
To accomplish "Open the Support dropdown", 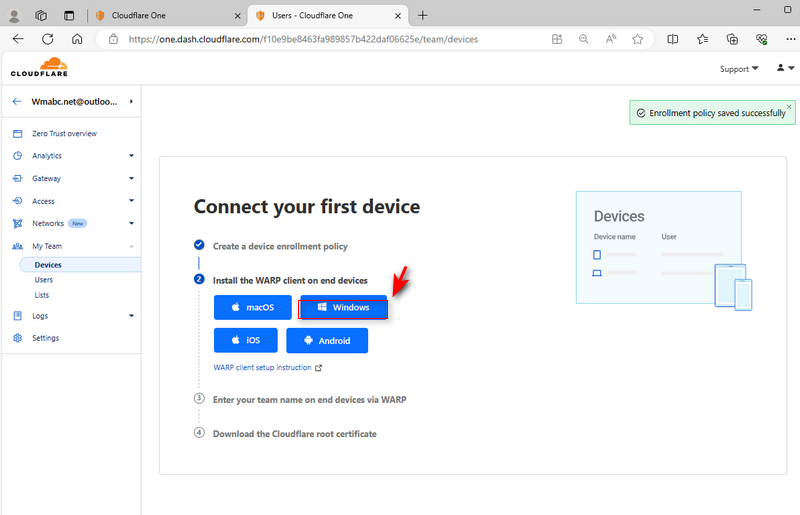I will click(739, 69).
